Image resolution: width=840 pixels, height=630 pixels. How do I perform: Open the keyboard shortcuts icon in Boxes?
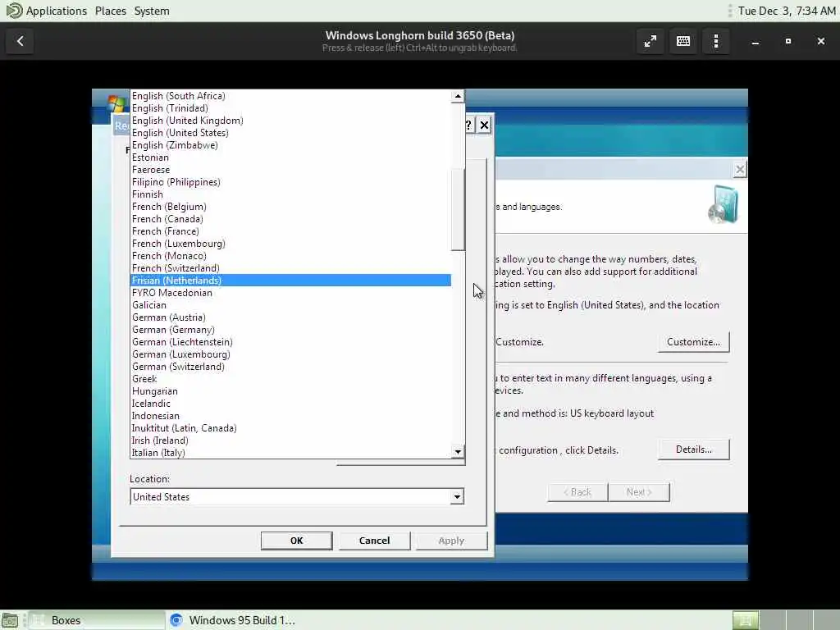point(683,41)
